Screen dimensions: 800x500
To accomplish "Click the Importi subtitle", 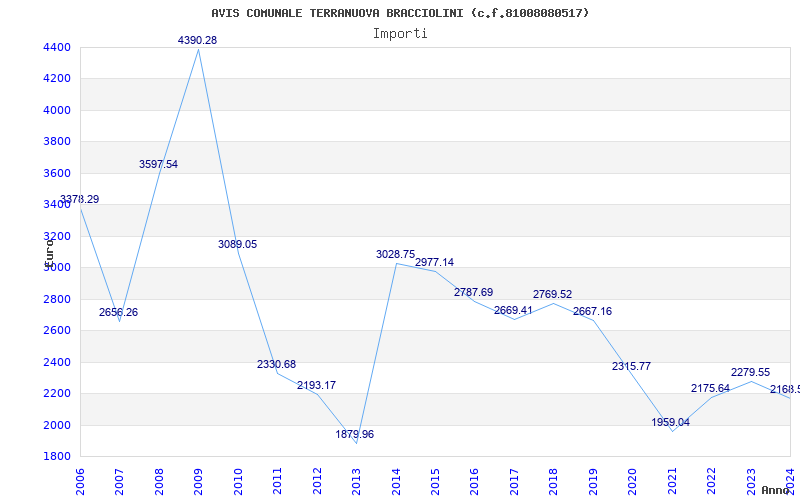I will coord(400,34).
